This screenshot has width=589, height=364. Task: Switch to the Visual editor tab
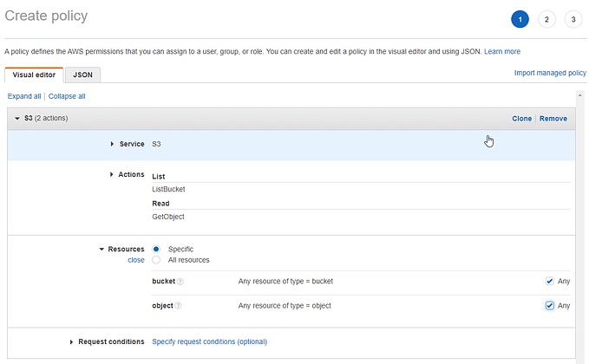tap(34, 75)
